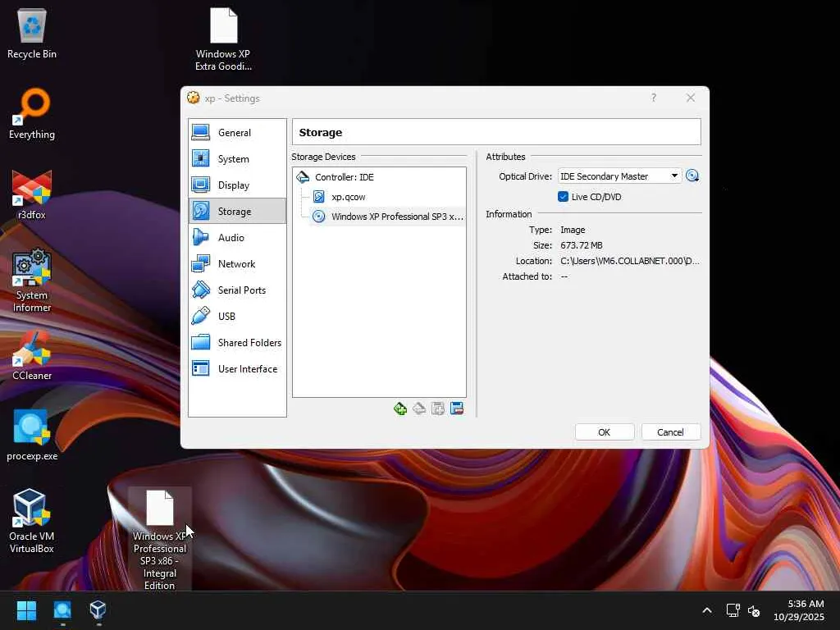Show hidden icons in the system tray
This screenshot has height=630, width=840.
[x=706, y=611]
